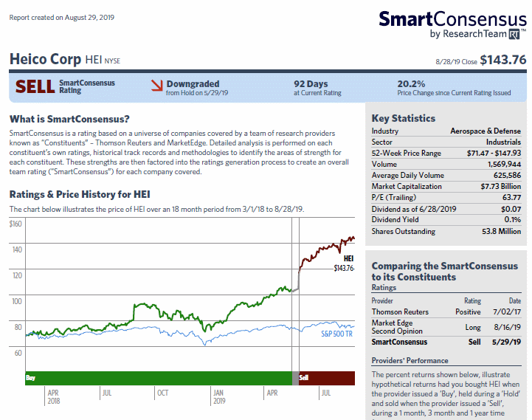Click the $143.76 closing price in header

click(x=503, y=60)
